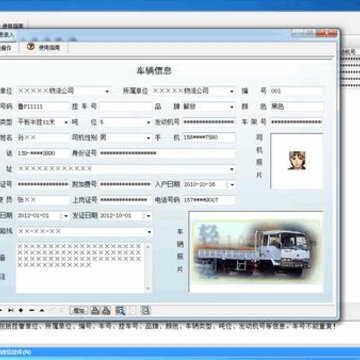Click the driver name field 孙××
The image size is (360, 360).
pyautogui.click(x=43, y=138)
